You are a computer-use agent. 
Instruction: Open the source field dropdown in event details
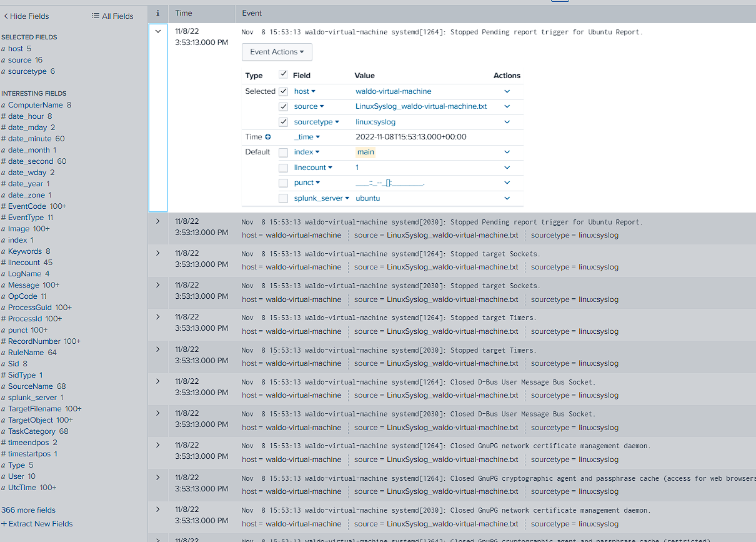click(x=309, y=106)
